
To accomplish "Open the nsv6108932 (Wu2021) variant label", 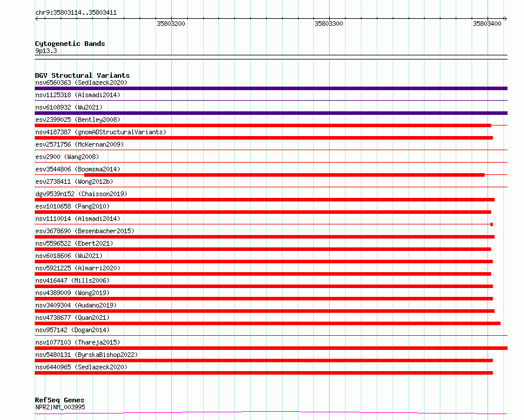I will (x=69, y=107).
